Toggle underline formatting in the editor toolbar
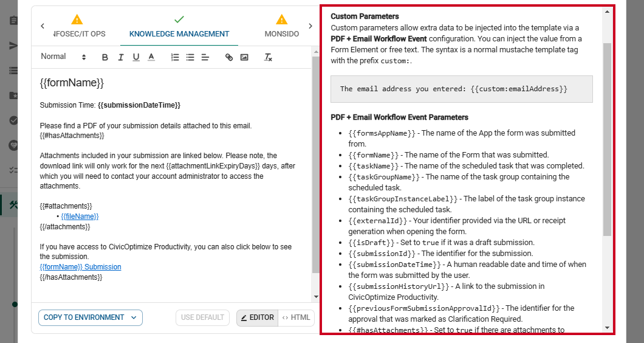Viewport: 644px width, 343px height. click(x=136, y=58)
